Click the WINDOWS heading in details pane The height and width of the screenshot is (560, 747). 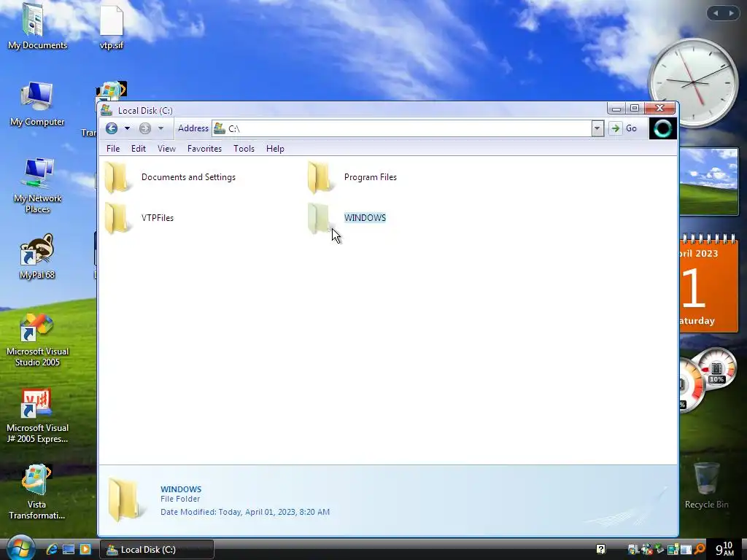181,489
